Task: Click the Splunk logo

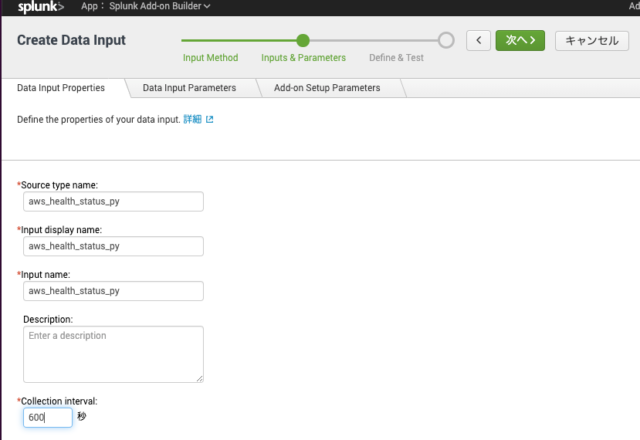Action: (40, 7)
